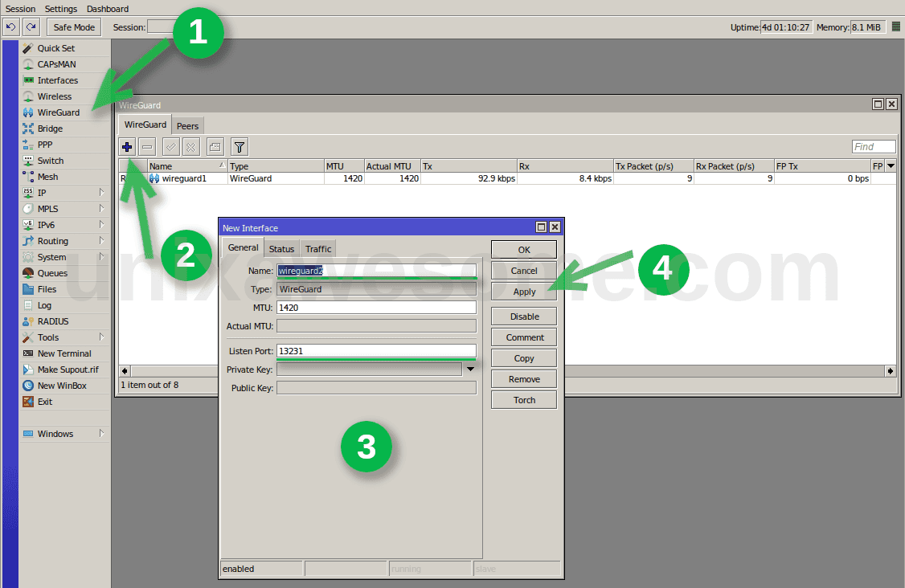Click the enable checkmark toolbar icon

pos(170,147)
